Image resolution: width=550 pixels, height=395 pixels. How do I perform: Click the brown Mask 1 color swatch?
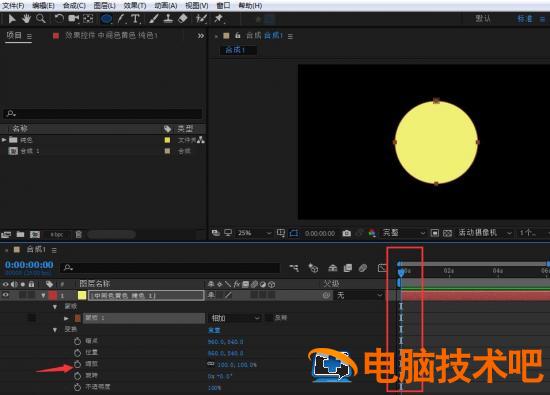[x=78, y=318]
